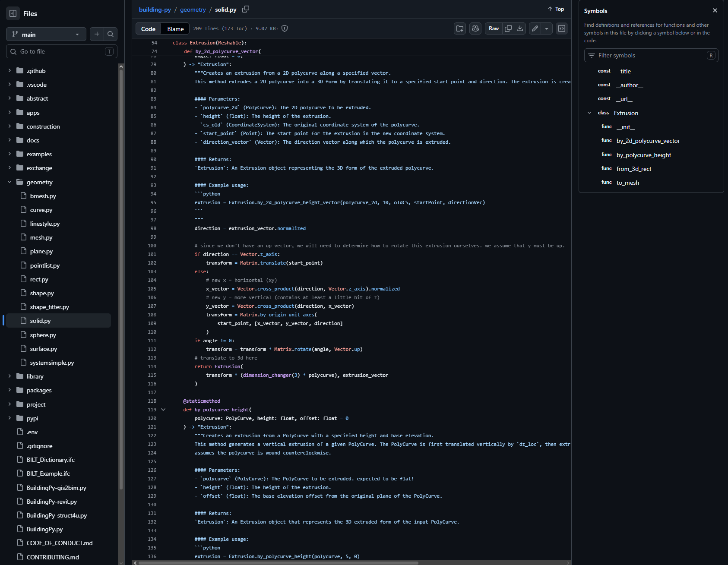This screenshot has height=565, width=728.
Task: Open file search magnifier icon
Action: click(x=111, y=34)
